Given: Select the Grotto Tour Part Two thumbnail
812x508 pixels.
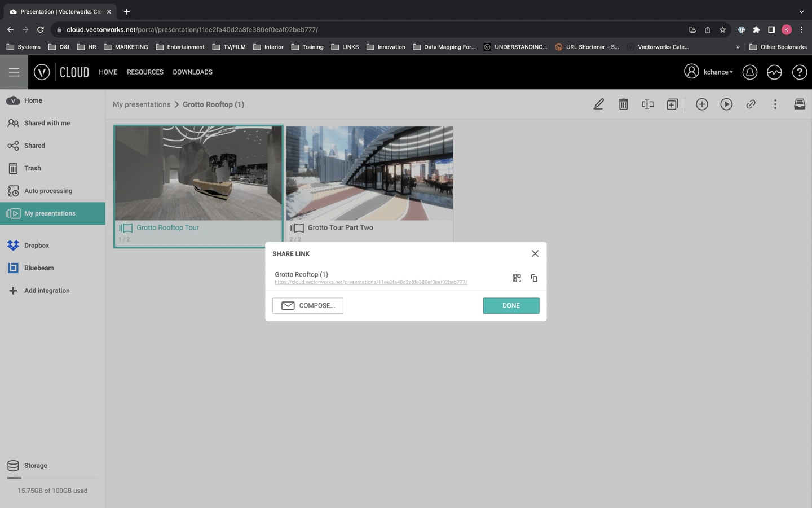Looking at the screenshot, I should (x=369, y=174).
